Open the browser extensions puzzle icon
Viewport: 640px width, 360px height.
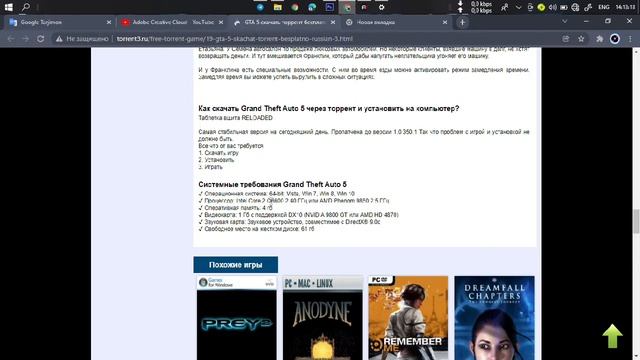pos(599,39)
